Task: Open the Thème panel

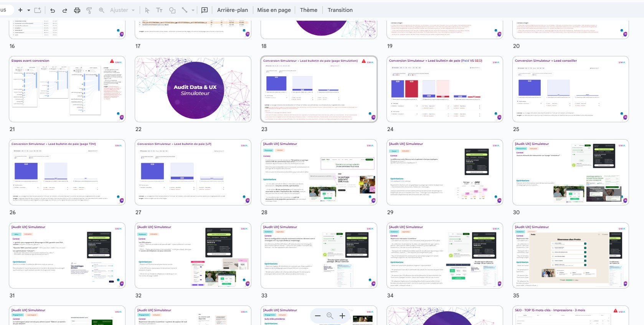Action: tap(309, 10)
